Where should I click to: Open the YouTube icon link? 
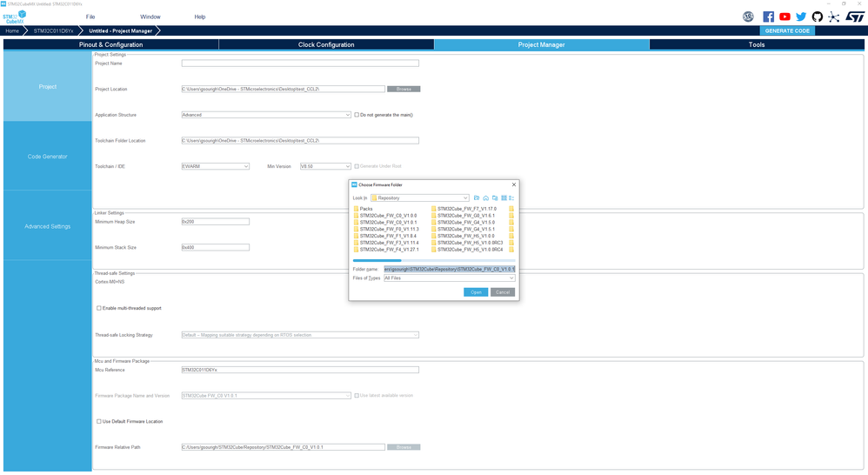785,17
